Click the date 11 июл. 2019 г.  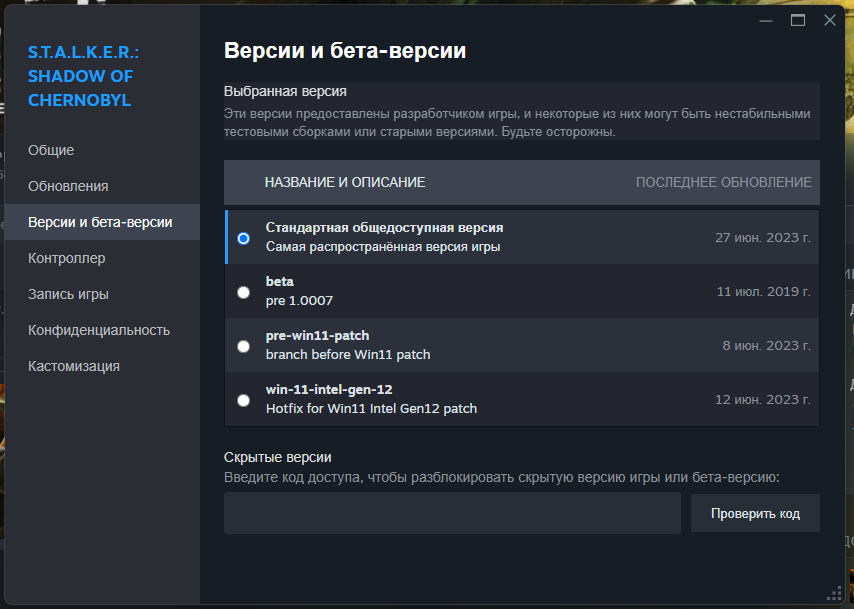click(x=764, y=292)
